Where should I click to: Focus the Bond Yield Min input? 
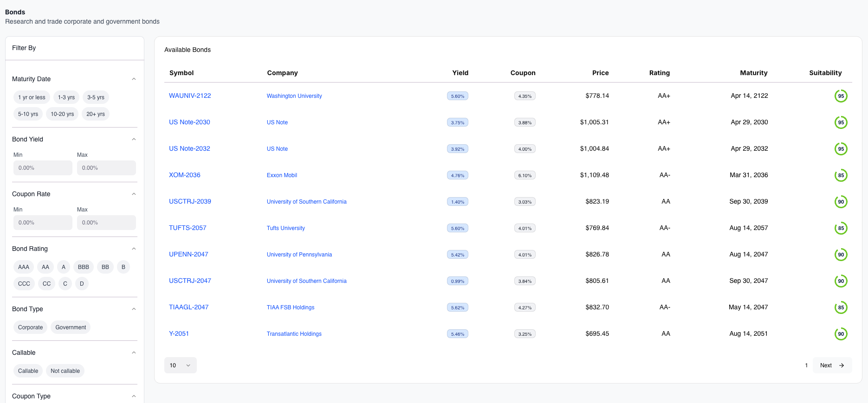pyautogui.click(x=43, y=168)
